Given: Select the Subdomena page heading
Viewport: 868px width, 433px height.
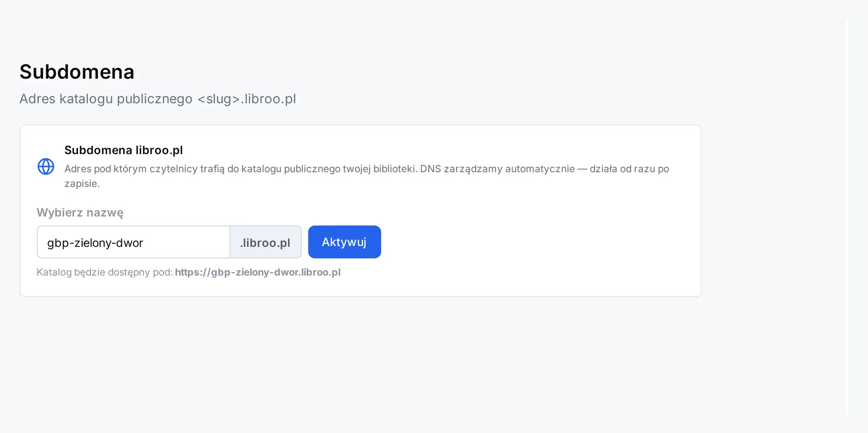Looking at the screenshot, I should pos(77,72).
